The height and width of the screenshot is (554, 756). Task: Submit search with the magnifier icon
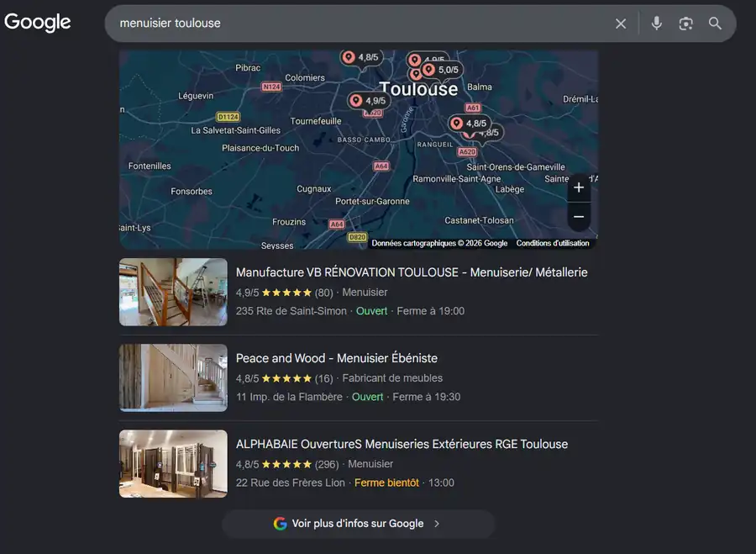click(x=715, y=24)
